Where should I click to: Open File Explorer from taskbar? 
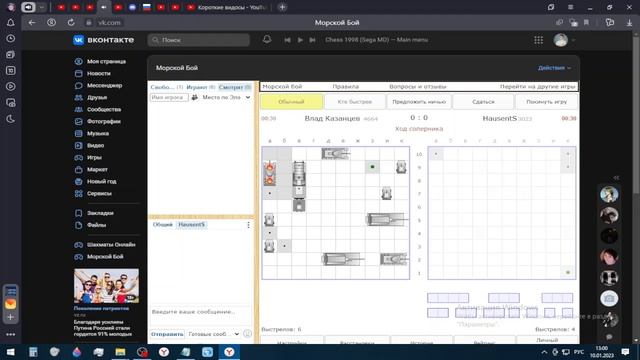coord(120,352)
